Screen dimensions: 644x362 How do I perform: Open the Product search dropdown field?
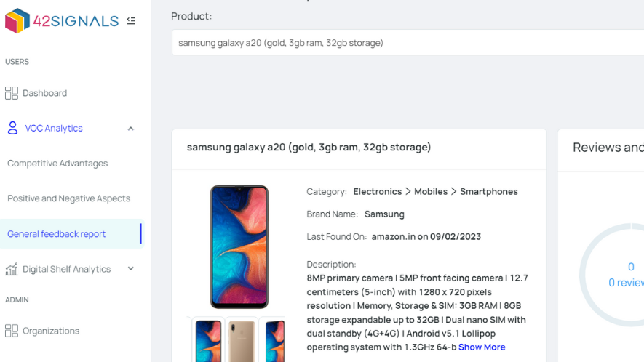pos(408,43)
